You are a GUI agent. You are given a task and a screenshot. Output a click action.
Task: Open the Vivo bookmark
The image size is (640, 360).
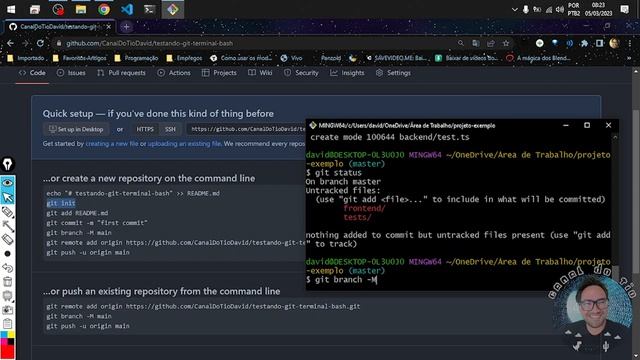[x=291, y=58]
